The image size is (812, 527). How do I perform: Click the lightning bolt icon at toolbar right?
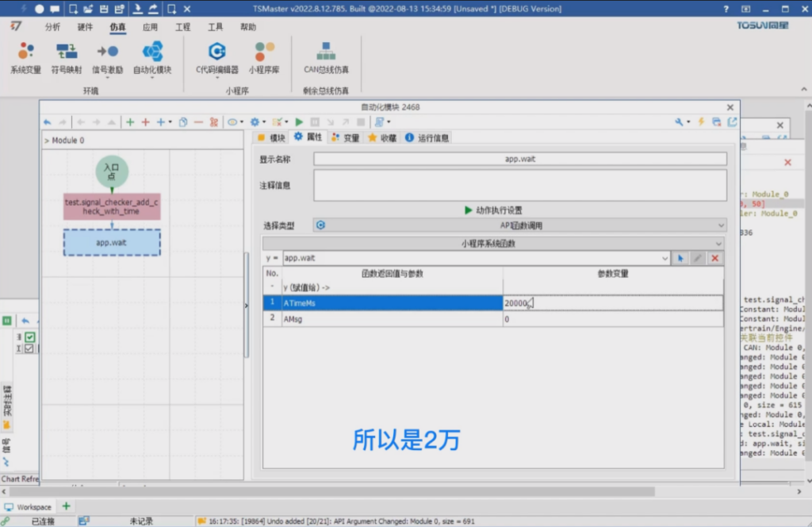[701, 122]
